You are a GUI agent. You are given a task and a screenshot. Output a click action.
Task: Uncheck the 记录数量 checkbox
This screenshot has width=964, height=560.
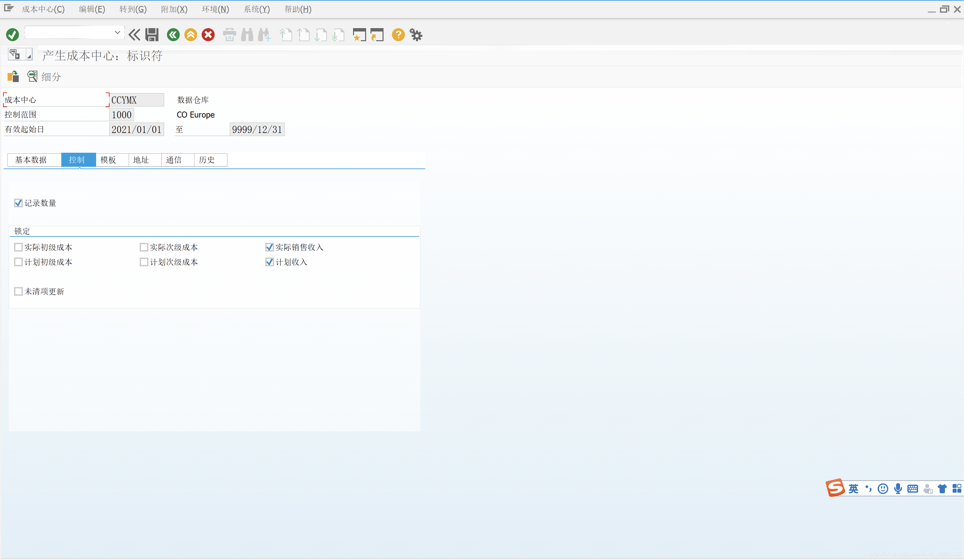coord(18,203)
